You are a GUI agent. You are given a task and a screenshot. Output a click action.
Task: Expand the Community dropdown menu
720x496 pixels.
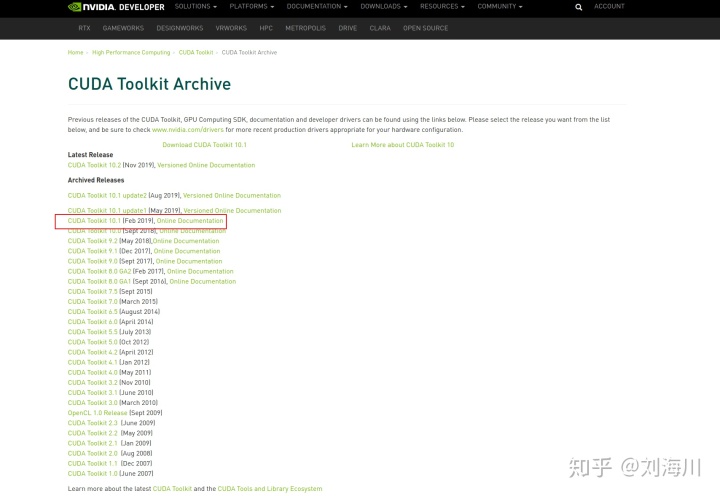500,6
